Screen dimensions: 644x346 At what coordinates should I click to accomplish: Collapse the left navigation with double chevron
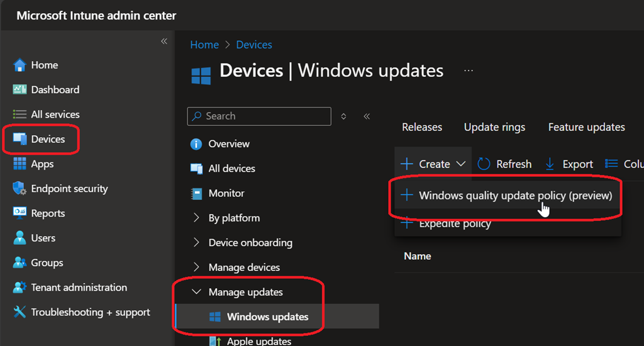164,42
